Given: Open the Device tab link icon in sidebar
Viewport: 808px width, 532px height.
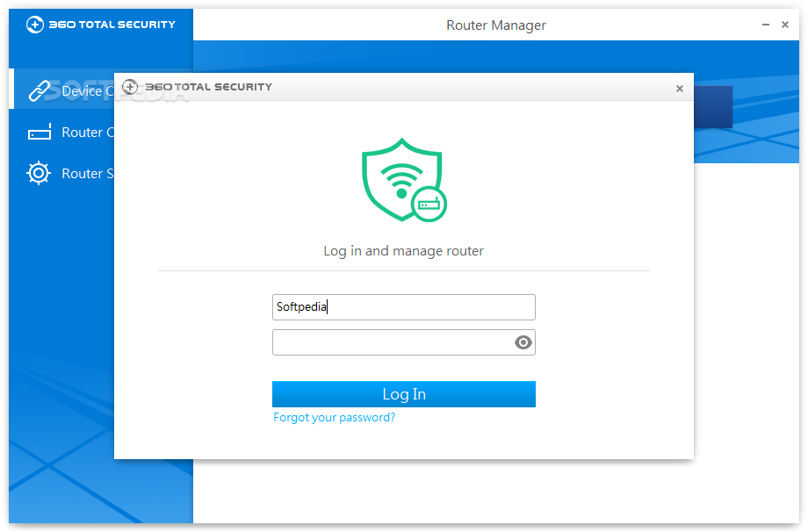Looking at the screenshot, I should coord(40,91).
